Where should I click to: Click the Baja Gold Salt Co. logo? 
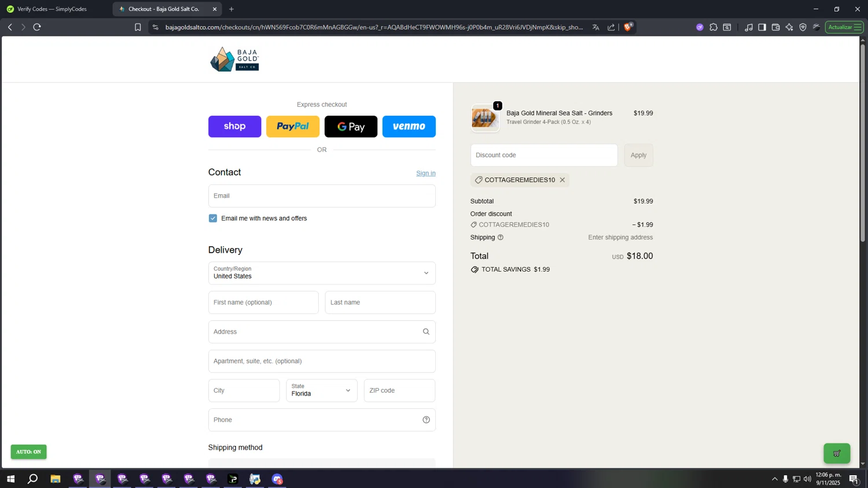tap(234, 60)
